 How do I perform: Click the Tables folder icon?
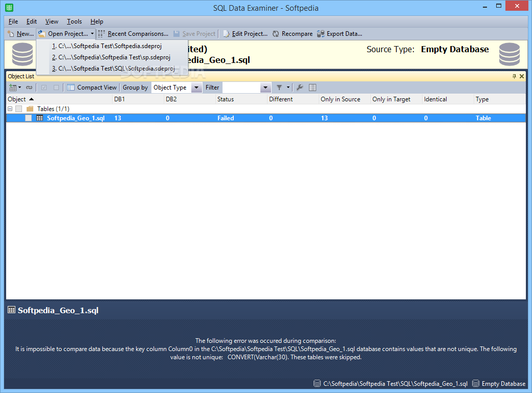point(30,109)
